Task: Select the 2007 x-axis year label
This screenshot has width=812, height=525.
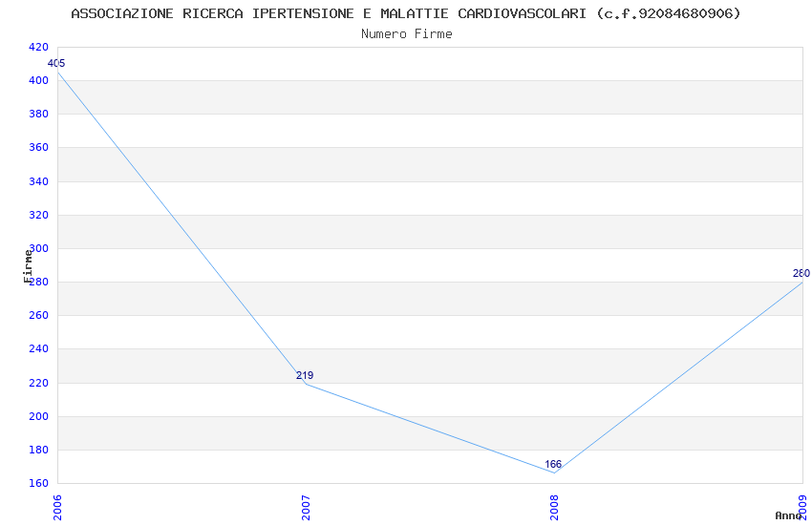Action: tap(306, 507)
